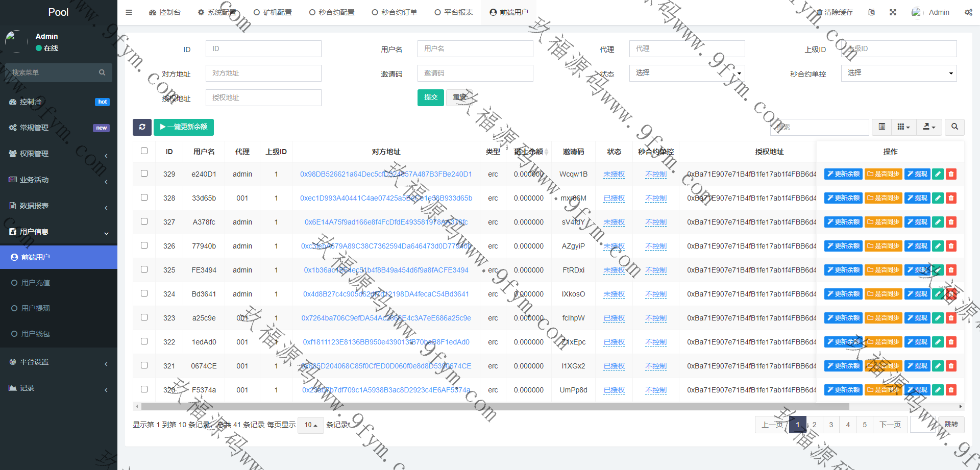Tick the checkbox for row ID 327

tap(144, 221)
